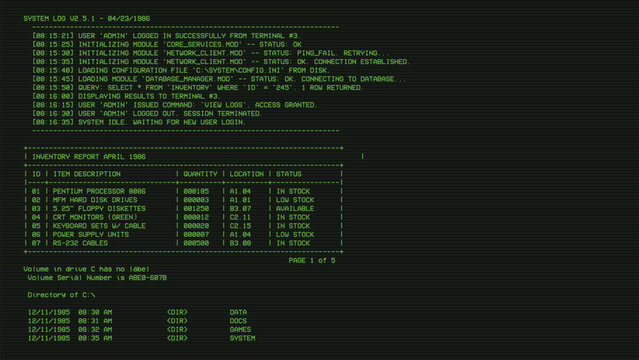
Task: Click the 'Directory of C:\' line
Action: point(61,295)
